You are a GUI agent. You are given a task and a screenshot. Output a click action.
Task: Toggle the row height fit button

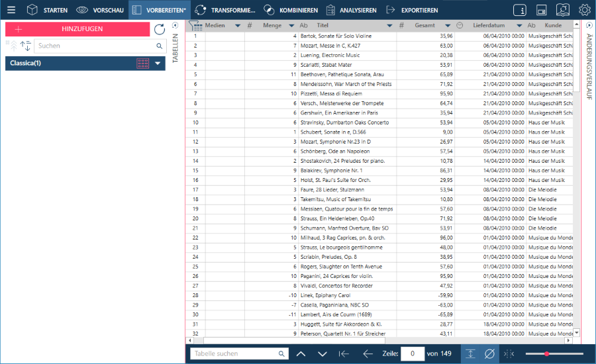(469, 353)
